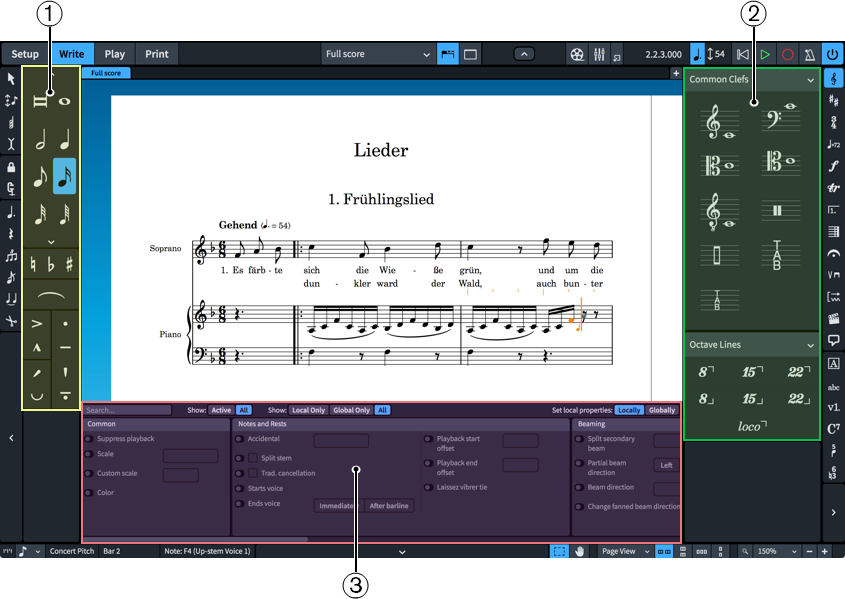Screen dimensions: 845x599
Task: Click the properties Search field
Action: (126, 410)
